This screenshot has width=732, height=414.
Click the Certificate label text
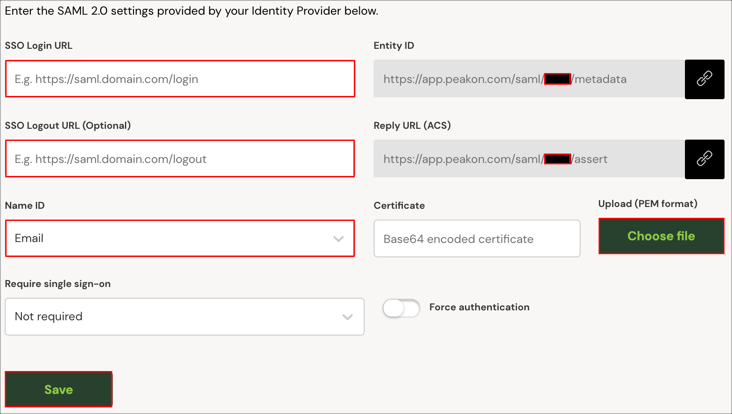[x=399, y=206]
